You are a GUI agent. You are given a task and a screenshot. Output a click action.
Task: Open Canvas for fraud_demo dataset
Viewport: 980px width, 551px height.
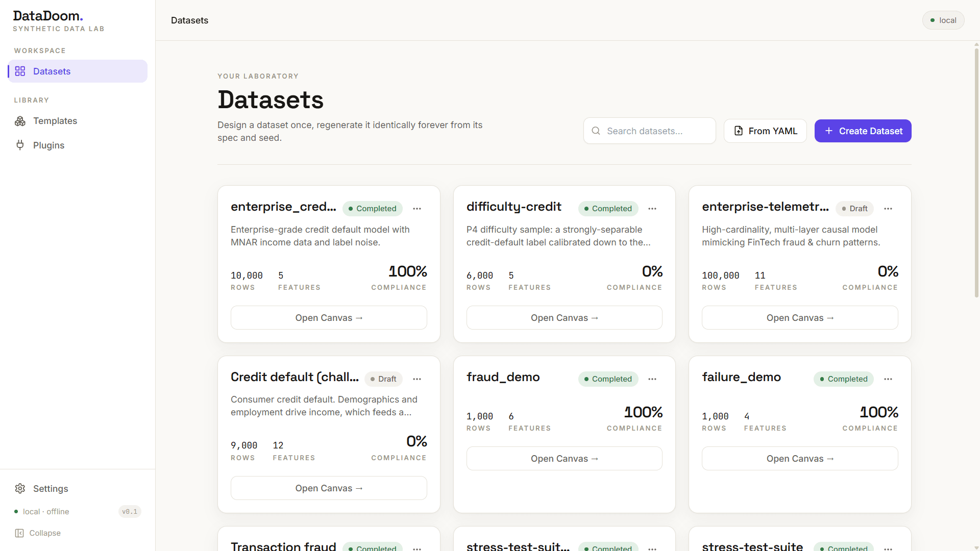point(565,459)
